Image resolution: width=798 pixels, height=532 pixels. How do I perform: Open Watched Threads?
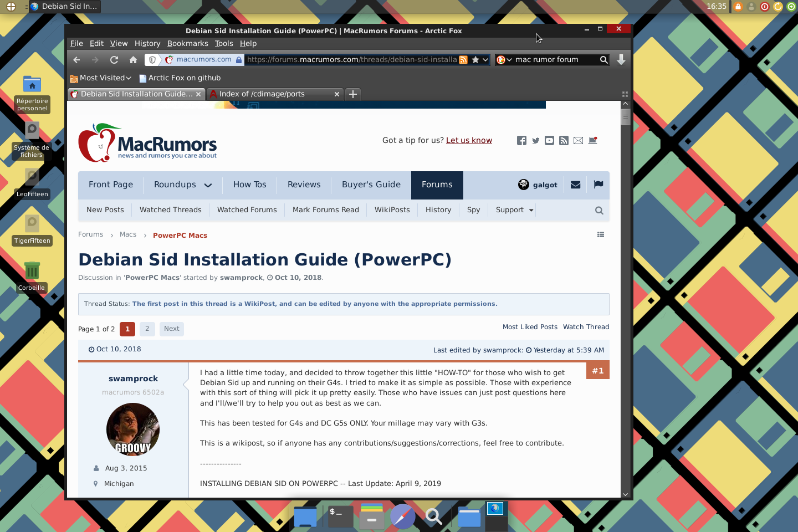coord(171,210)
